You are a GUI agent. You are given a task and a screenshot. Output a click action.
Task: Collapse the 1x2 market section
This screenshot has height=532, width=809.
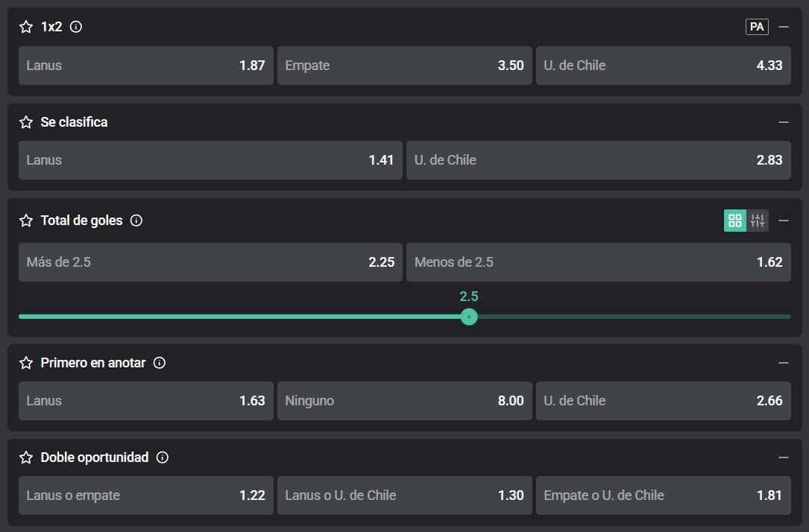783,27
